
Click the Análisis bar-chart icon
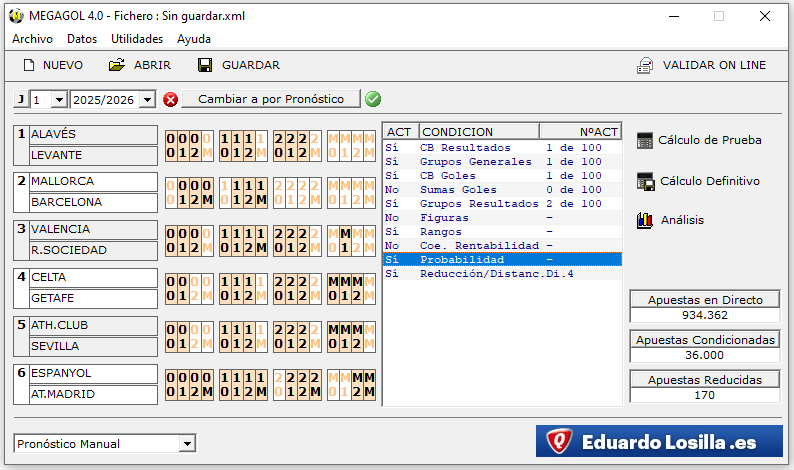pos(645,220)
